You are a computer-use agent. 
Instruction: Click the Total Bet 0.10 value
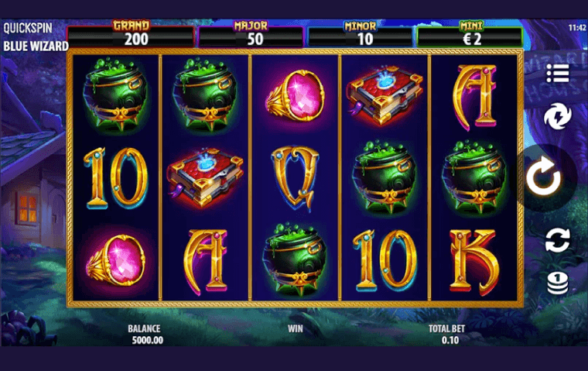pos(450,340)
